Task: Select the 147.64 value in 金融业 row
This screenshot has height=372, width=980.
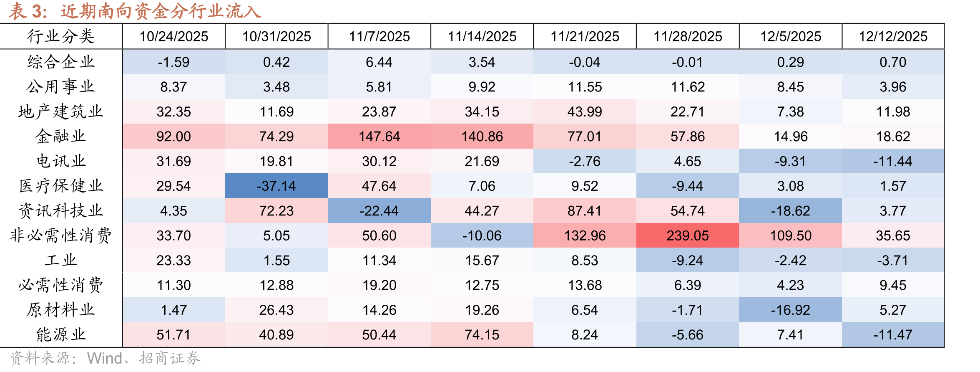Action: click(379, 136)
